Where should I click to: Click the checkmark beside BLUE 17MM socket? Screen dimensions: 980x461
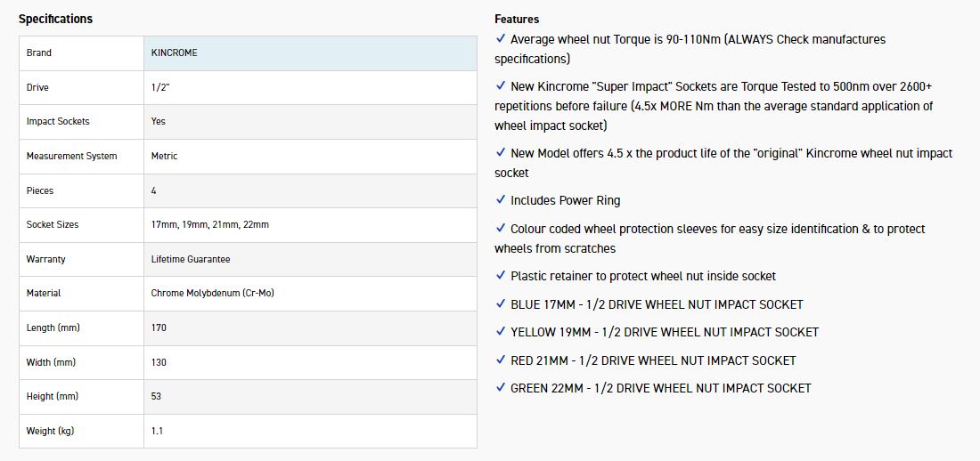tap(501, 304)
